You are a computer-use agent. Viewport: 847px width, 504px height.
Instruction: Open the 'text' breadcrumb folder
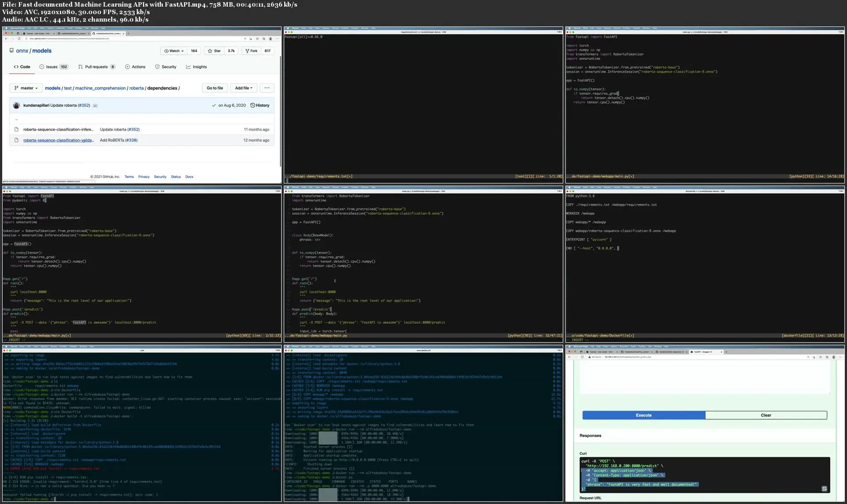click(68, 88)
